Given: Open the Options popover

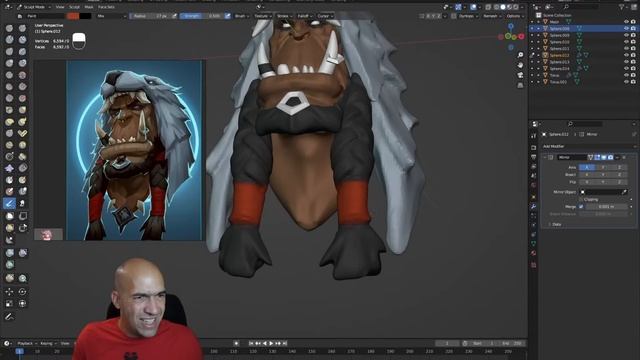Looking at the screenshot, I should [x=514, y=16].
